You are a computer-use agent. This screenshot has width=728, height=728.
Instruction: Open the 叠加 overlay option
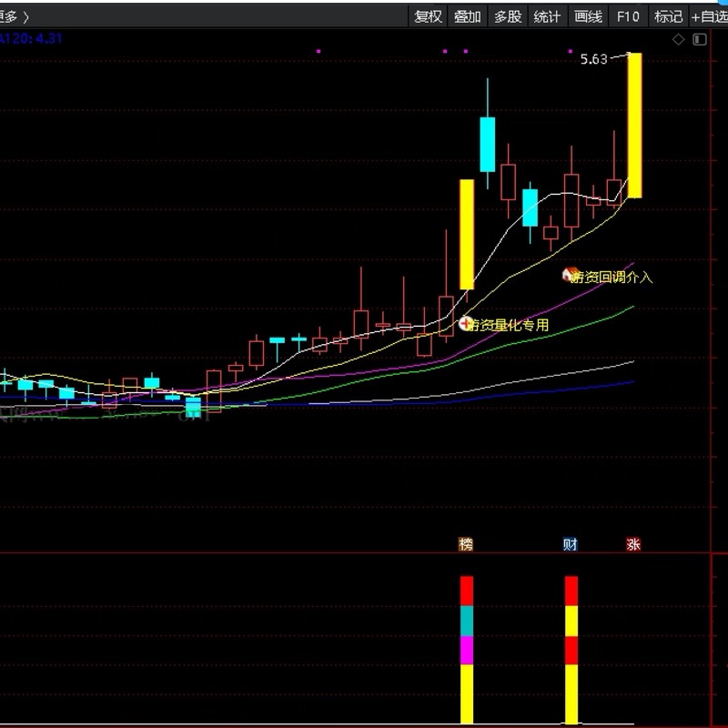pyautogui.click(x=468, y=16)
